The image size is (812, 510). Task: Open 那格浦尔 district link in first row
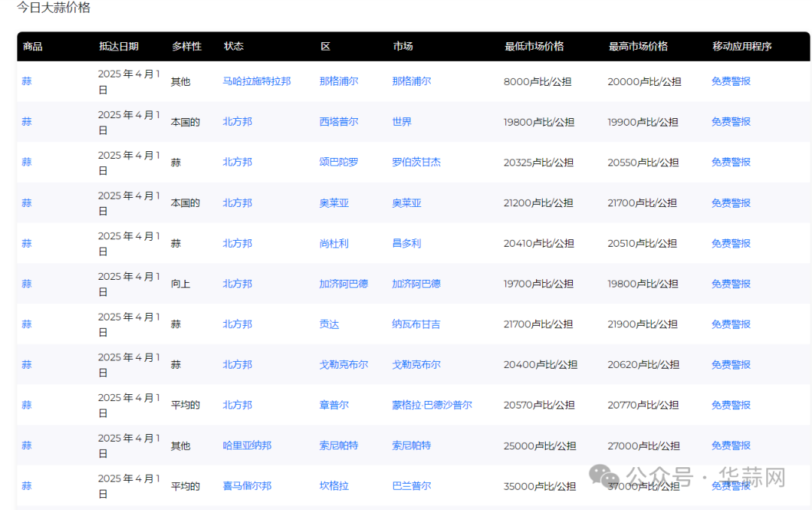(x=338, y=81)
